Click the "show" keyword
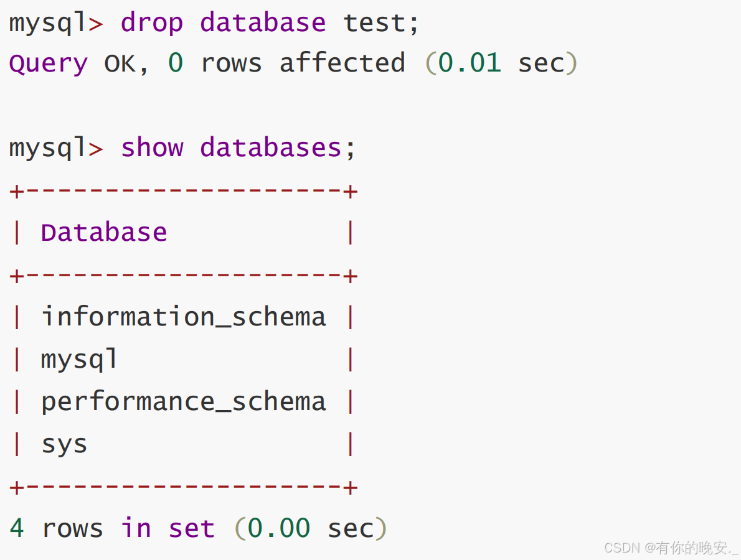The image size is (741, 560). [151, 148]
